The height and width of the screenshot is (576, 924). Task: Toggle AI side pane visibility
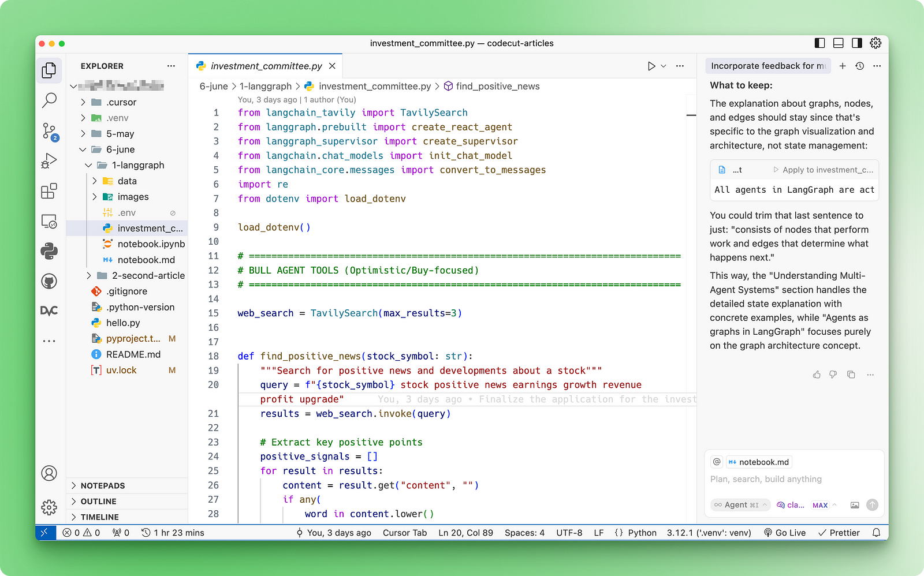pos(857,43)
